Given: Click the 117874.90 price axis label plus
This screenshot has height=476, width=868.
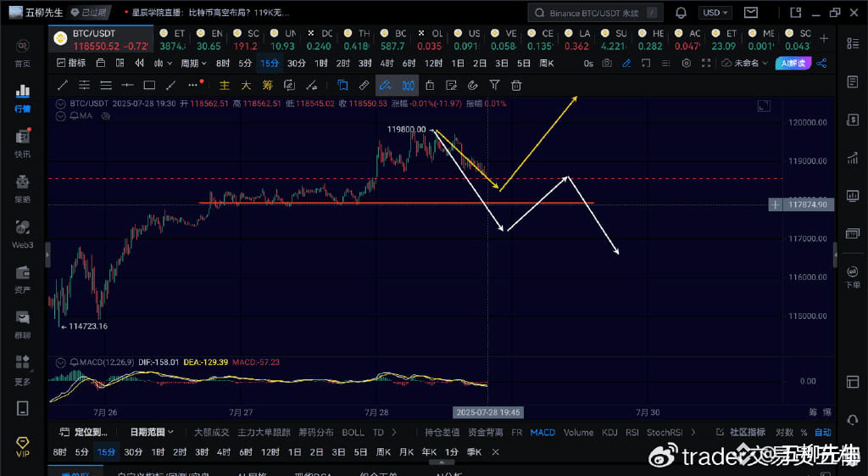Looking at the screenshot, I should pos(775,204).
